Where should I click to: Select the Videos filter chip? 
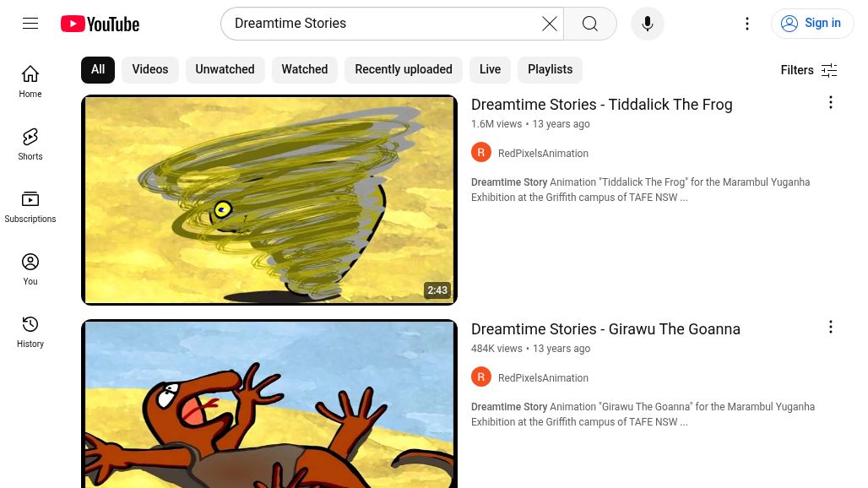(150, 70)
